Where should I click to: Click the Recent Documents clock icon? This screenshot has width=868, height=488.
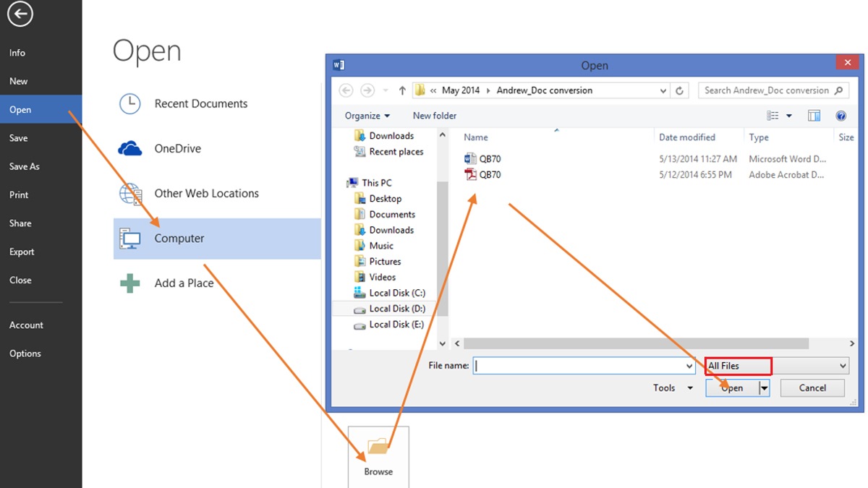point(129,103)
